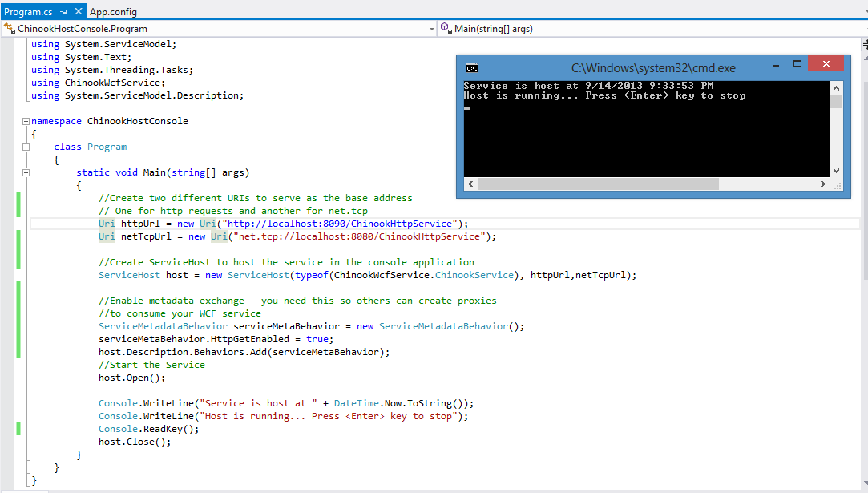Collapse the class Program block
Screen dimensions: 868x493
click(26, 147)
